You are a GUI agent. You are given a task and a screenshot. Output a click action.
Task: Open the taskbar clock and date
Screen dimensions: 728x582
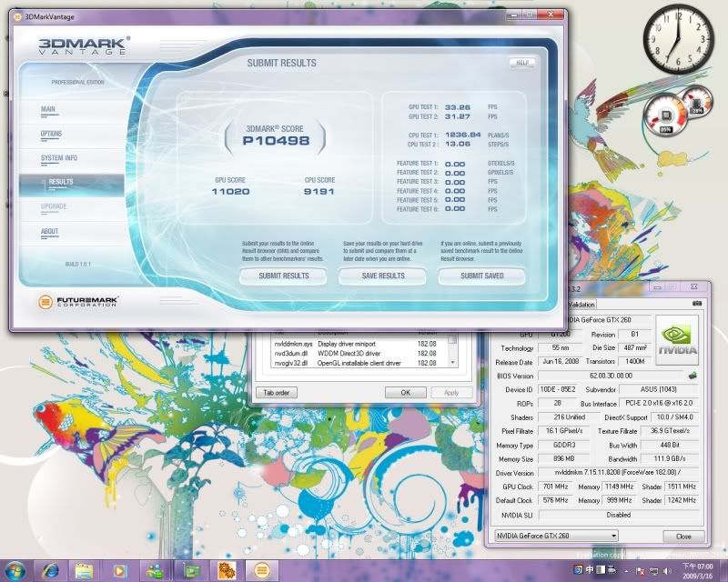click(697, 570)
